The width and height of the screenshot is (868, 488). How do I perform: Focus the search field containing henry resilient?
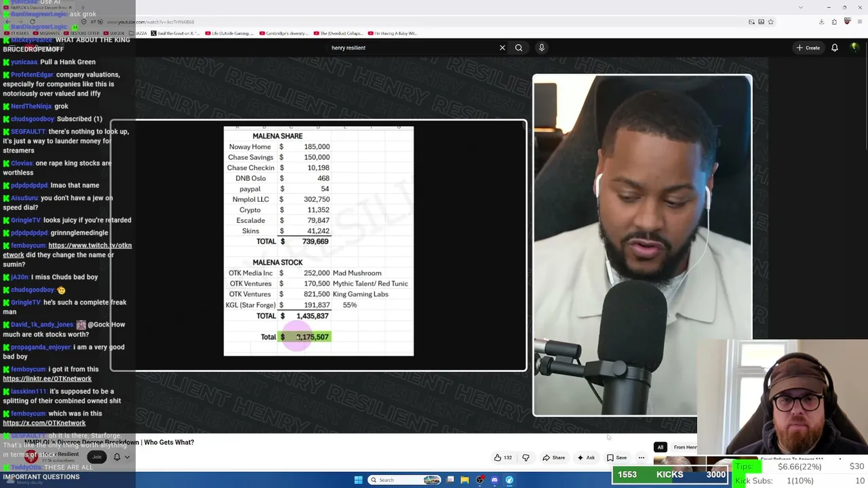tap(412, 47)
